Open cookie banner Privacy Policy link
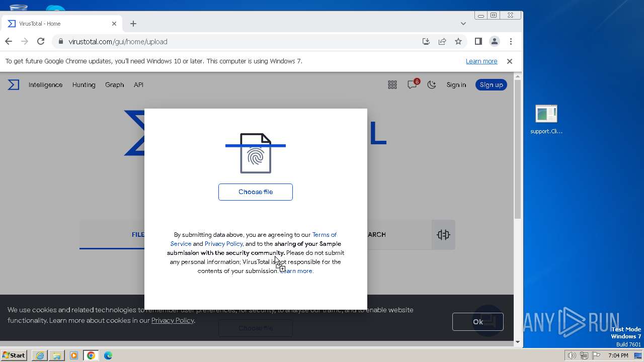This screenshot has width=644, height=362. pyautogui.click(x=173, y=320)
